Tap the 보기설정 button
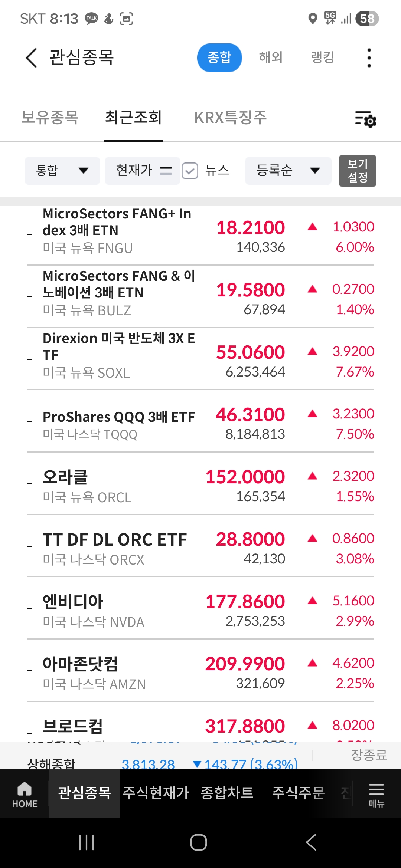The image size is (401, 868). point(357,171)
